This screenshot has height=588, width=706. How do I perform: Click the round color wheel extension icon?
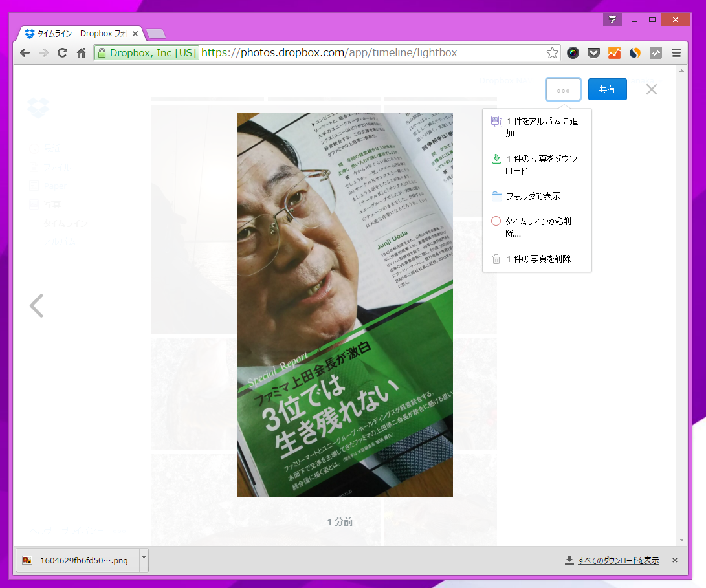(573, 52)
